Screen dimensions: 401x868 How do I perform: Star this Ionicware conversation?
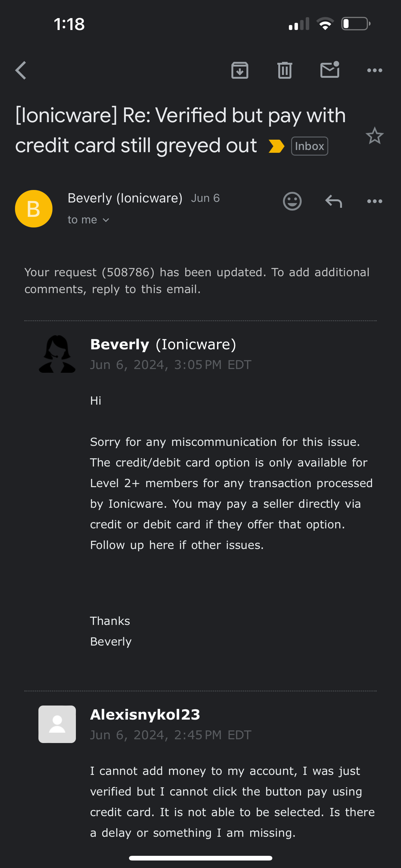pos(374,136)
